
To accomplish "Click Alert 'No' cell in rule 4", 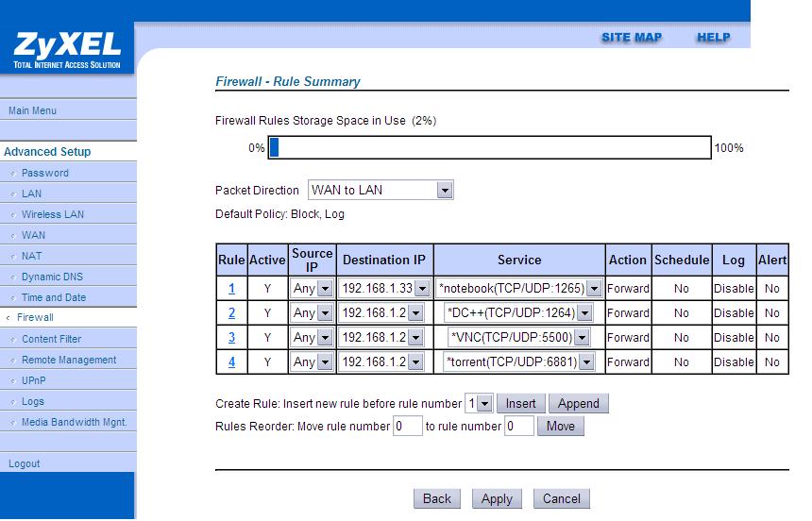I will [x=772, y=362].
